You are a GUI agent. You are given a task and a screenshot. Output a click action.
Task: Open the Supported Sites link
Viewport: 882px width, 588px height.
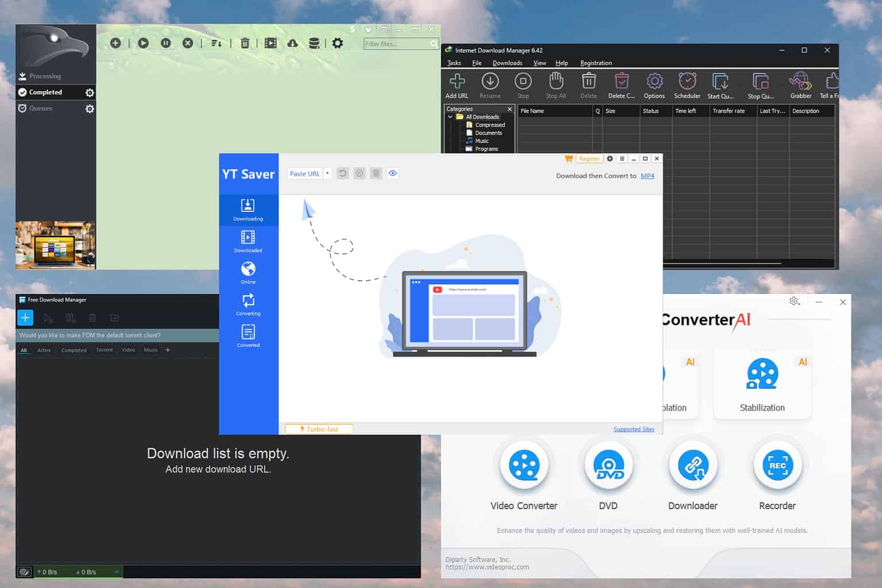pyautogui.click(x=634, y=429)
